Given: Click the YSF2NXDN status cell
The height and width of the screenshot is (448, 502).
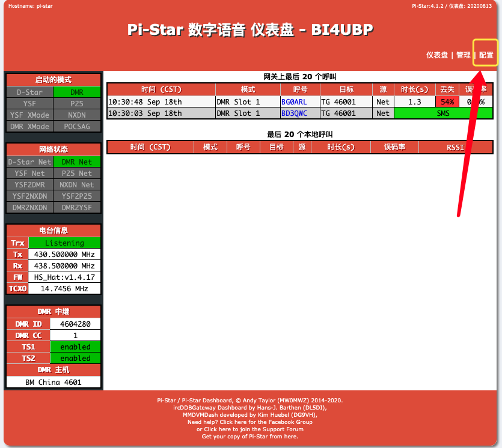Looking at the screenshot, I should [x=30, y=196].
